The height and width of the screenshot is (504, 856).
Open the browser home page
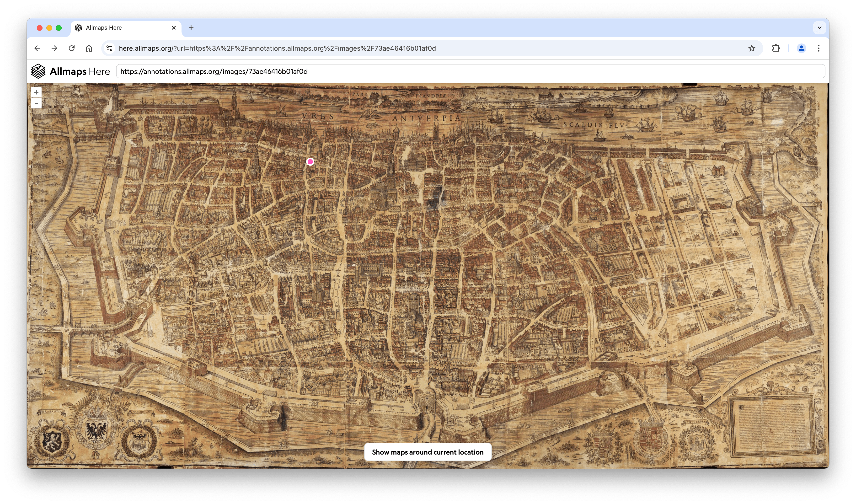(89, 48)
